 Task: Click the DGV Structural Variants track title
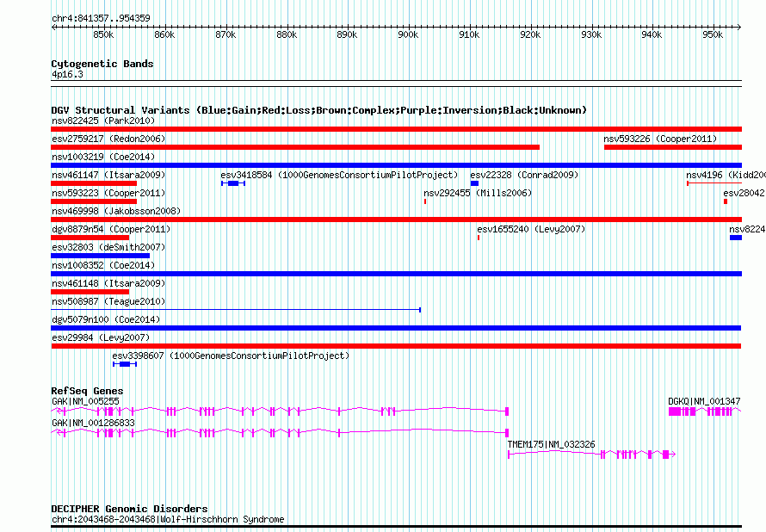coord(318,110)
